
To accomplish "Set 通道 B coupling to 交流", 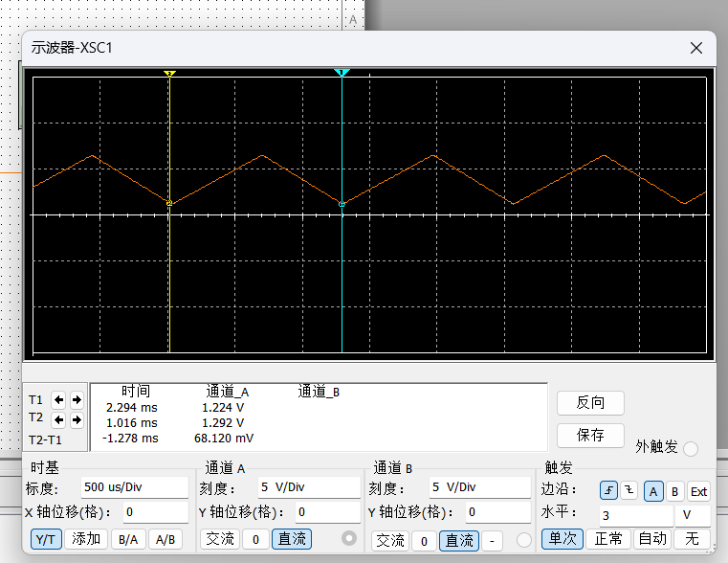I will pos(390,541).
